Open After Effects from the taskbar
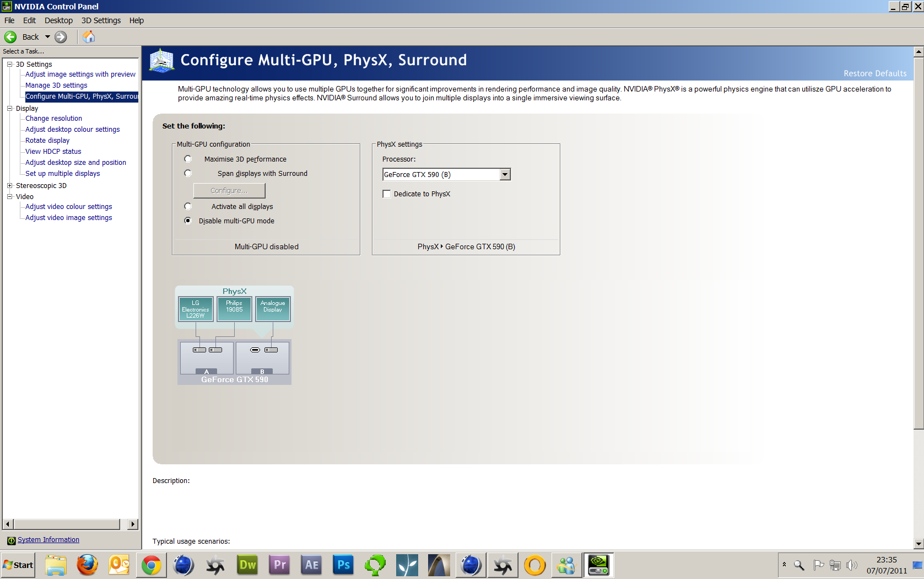 pos(311,565)
